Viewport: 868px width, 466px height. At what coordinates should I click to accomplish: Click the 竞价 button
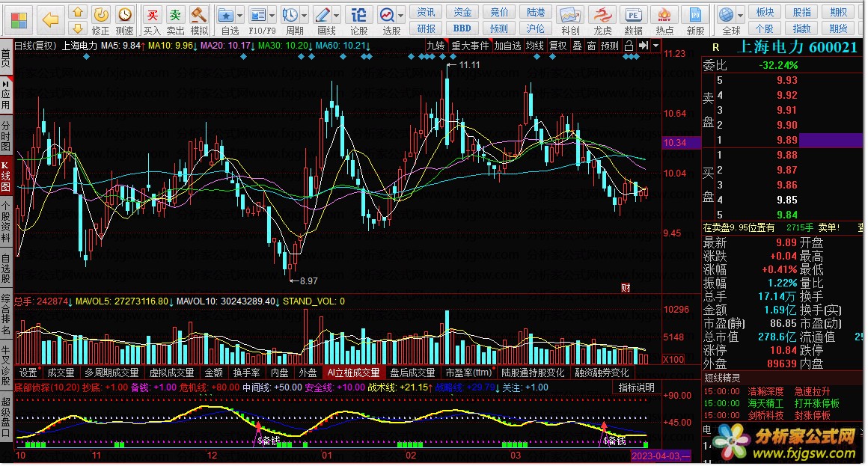tap(499, 12)
